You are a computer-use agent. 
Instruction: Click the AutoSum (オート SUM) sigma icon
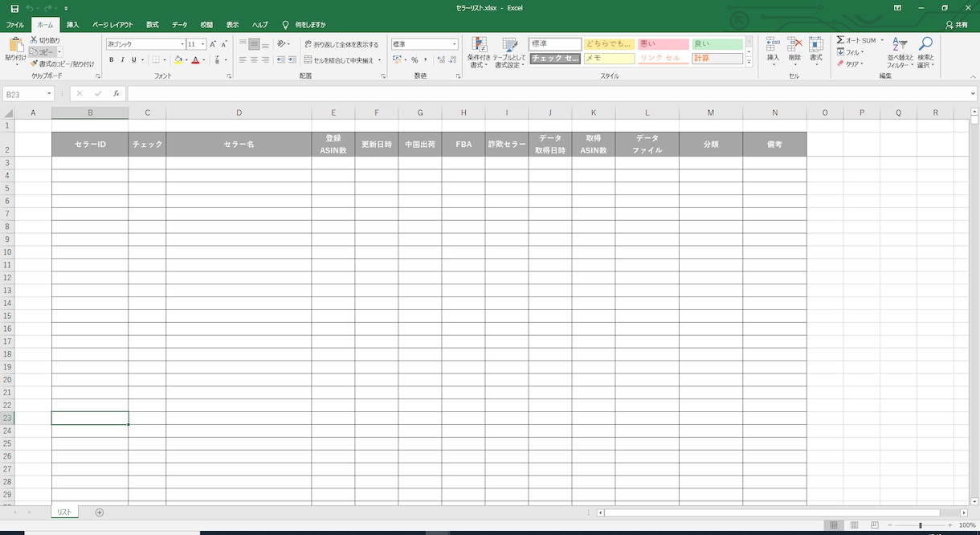[840, 40]
